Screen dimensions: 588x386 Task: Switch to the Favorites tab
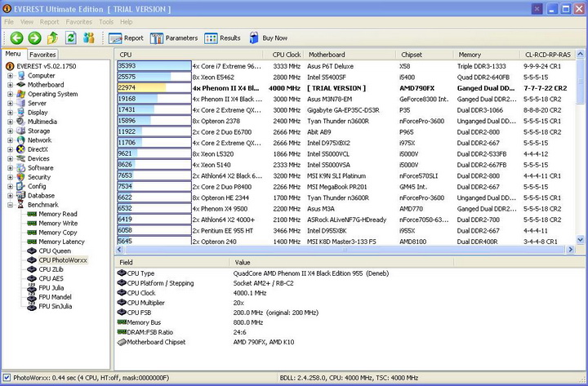(42, 55)
